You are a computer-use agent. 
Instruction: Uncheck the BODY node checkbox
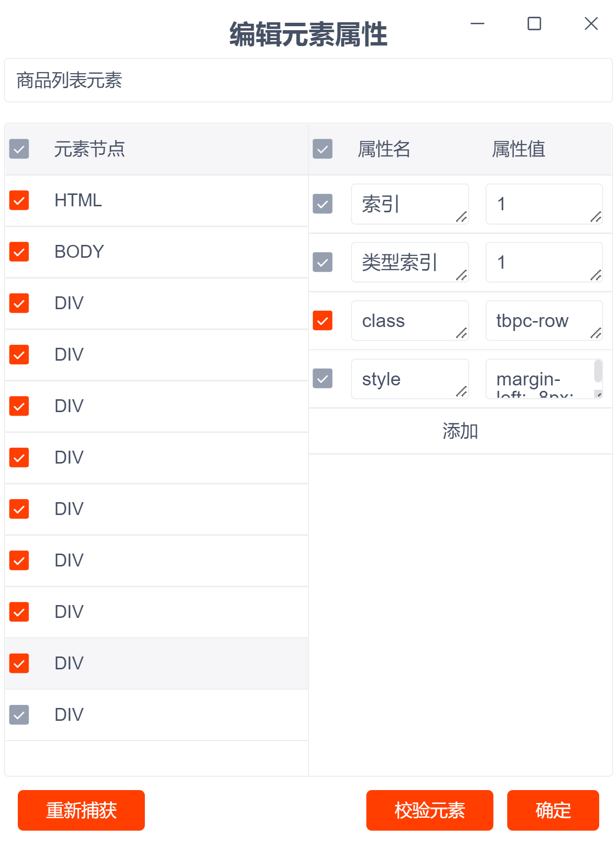pos(19,252)
